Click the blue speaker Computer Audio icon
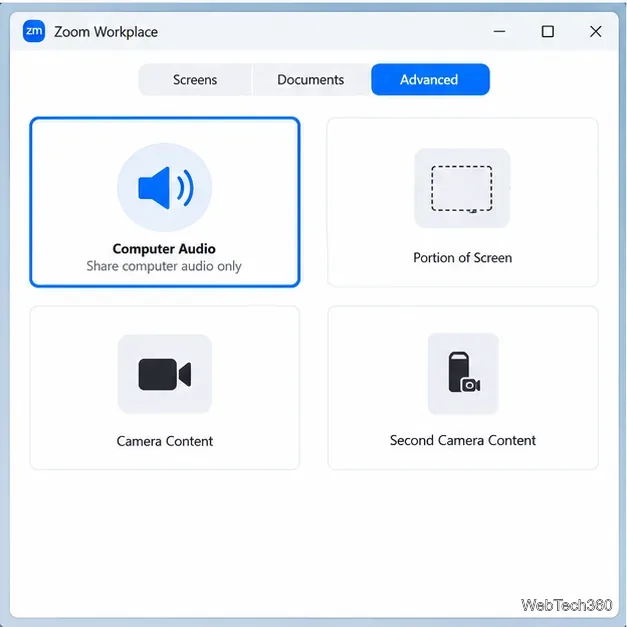The height and width of the screenshot is (627, 627). pyautogui.click(x=165, y=188)
